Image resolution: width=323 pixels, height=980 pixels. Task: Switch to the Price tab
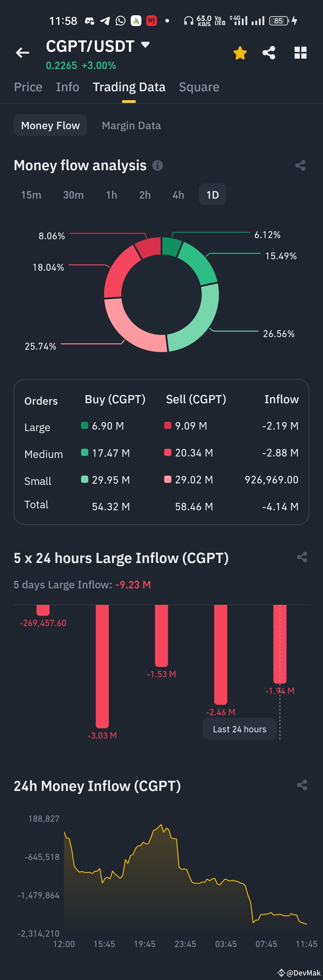pos(28,87)
